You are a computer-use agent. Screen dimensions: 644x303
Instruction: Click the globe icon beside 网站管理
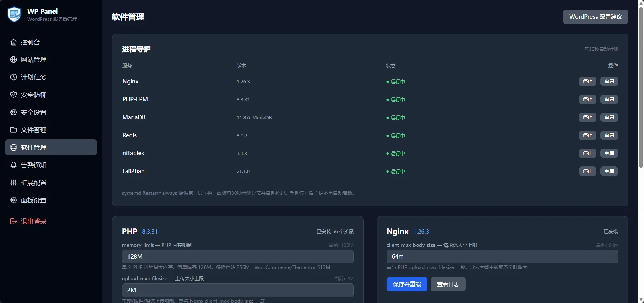14,59
